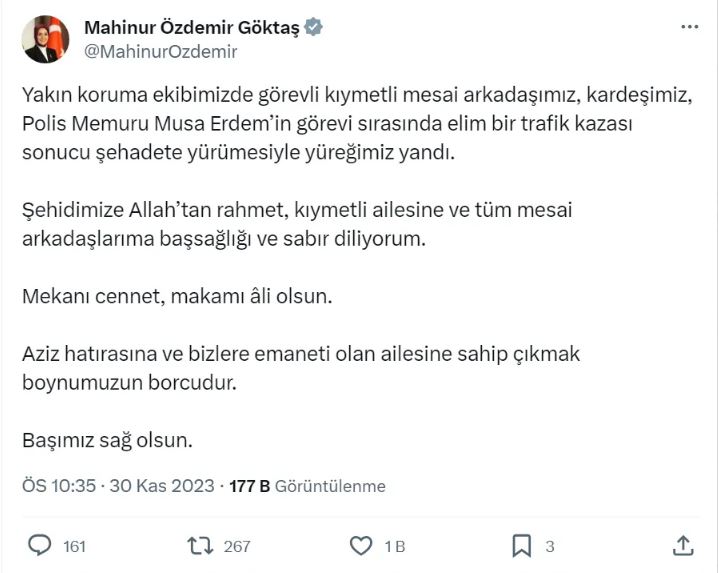Open the three-dot more options menu
The image size is (718, 573).
coord(688,27)
